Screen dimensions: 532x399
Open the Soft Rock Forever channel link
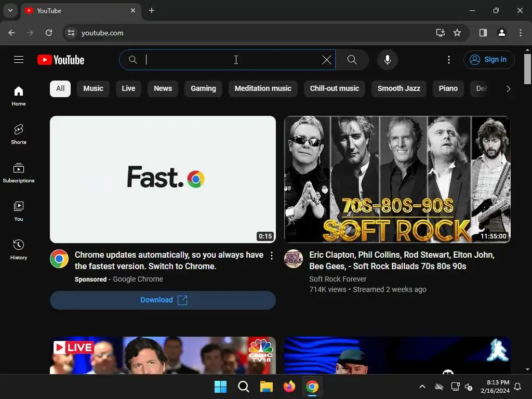[338, 279]
